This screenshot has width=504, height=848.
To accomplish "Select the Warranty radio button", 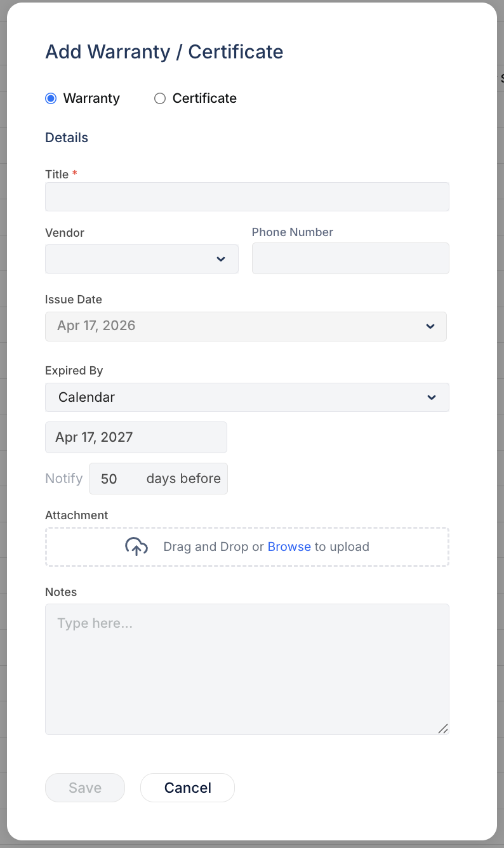I will click(51, 98).
